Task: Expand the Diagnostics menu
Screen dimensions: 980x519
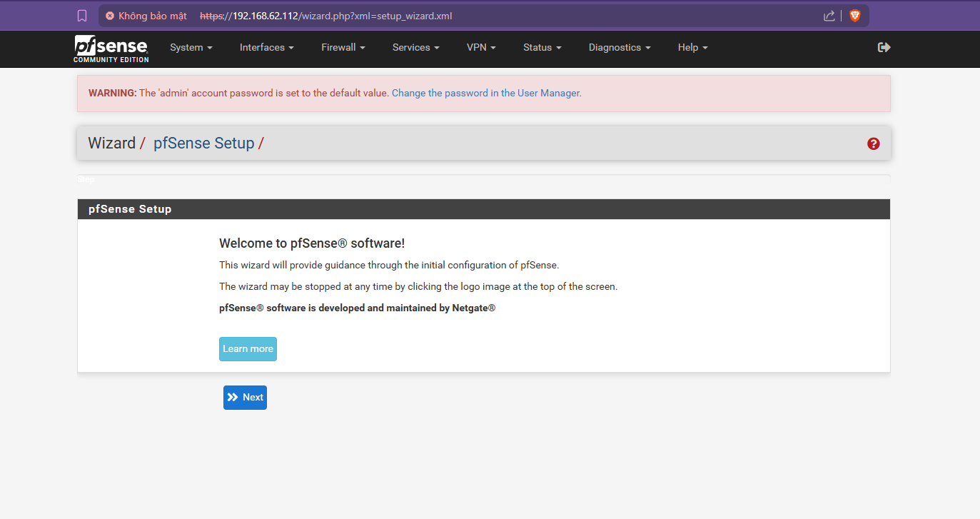Action: tap(620, 47)
